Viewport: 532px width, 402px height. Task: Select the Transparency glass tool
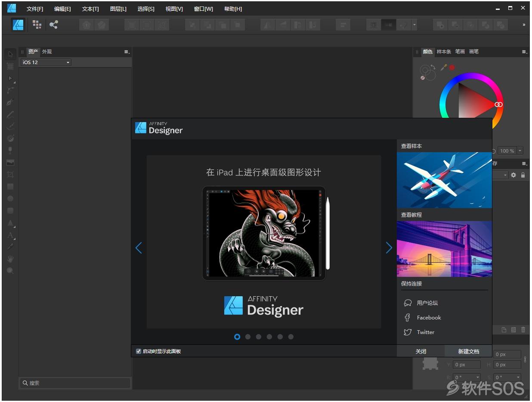pyautogui.click(x=10, y=150)
